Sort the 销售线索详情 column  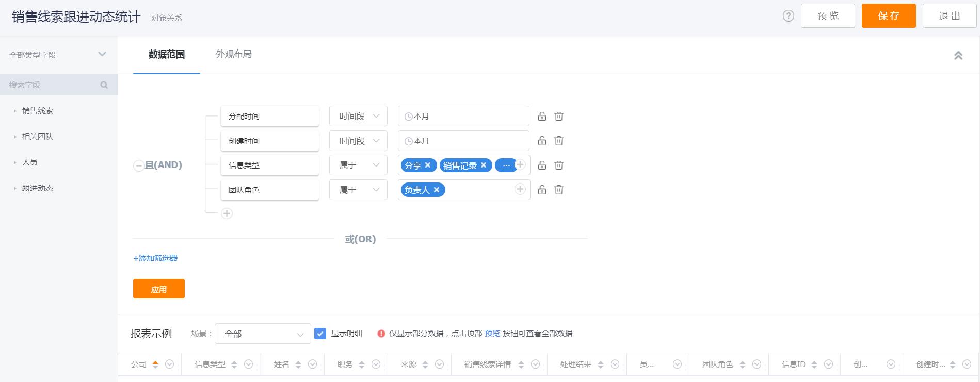coord(521,364)
